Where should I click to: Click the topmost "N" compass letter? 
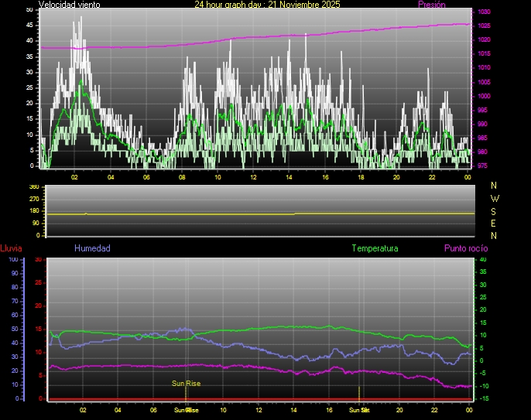495,186
